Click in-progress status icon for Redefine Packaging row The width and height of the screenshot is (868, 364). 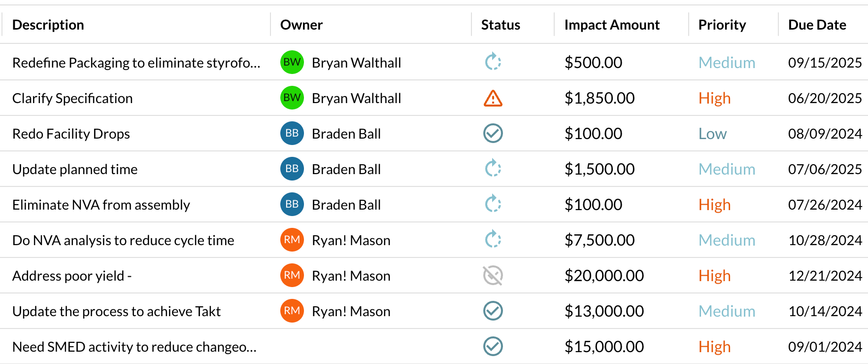pyautogui.click(x=493, y=62)
